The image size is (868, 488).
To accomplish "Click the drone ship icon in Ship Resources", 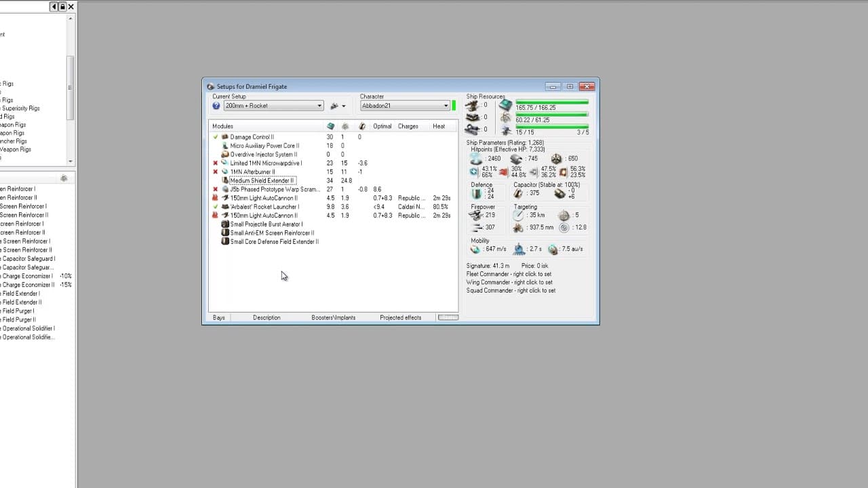I will pos(473,129).
